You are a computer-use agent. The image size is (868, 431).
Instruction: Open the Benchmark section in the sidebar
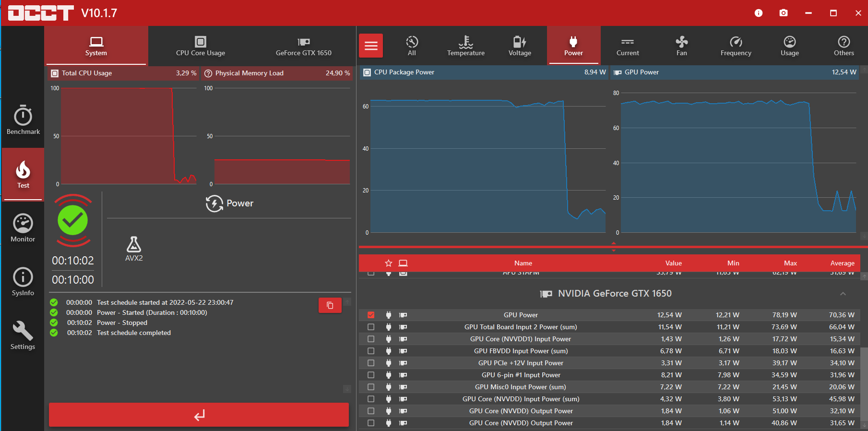click(23, 120)
